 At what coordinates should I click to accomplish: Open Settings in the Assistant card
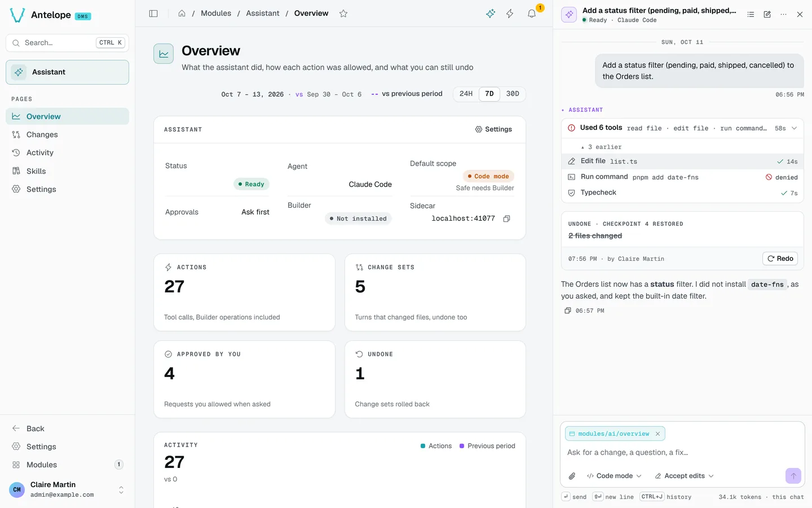[493, 129]
